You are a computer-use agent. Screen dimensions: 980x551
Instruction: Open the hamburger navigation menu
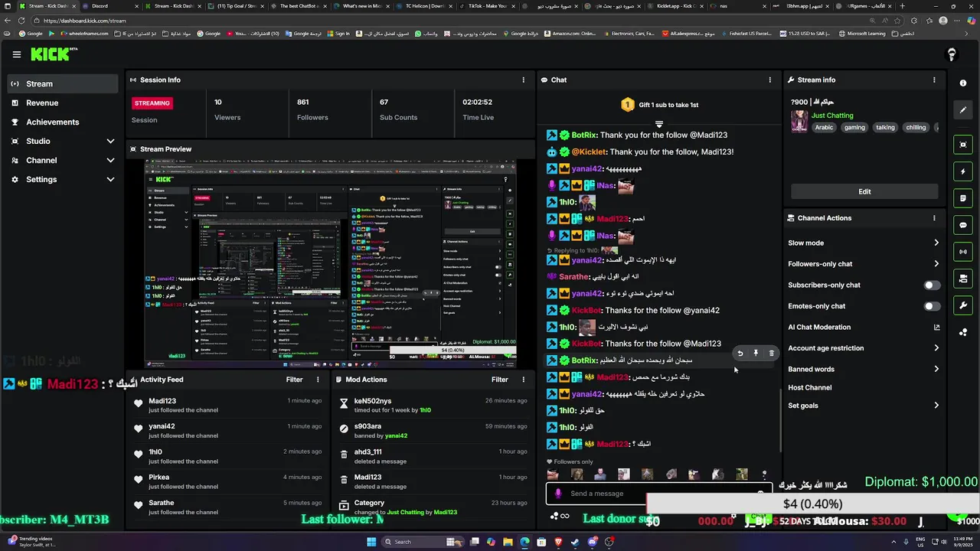[x=16, y=54]
